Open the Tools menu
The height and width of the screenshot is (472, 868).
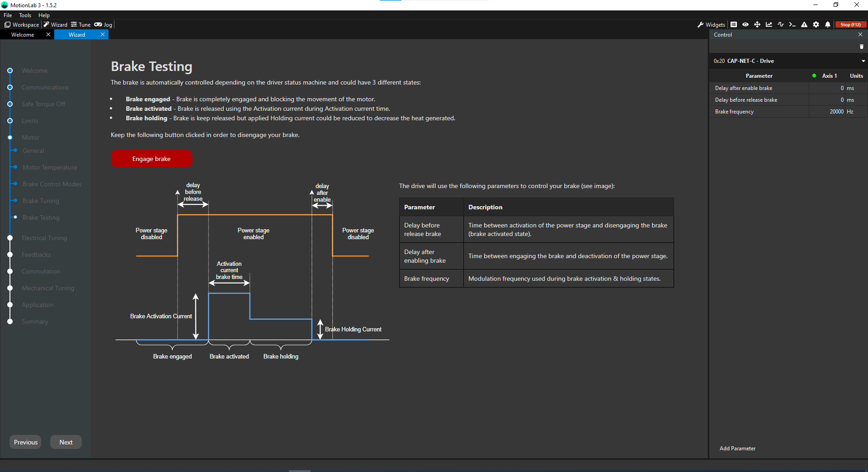(25, 15)
